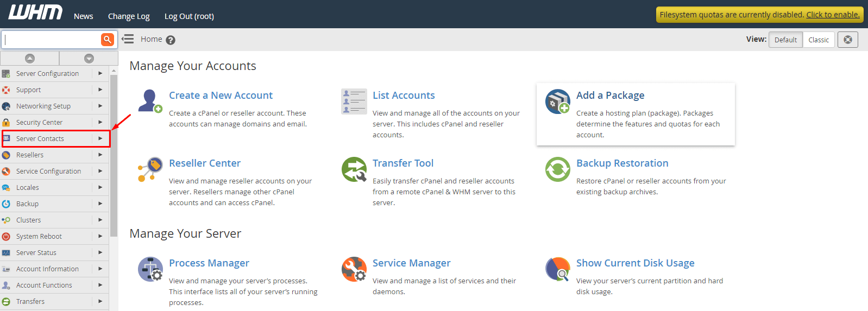Click the sidebar scrollbar up arrow
The image size is (868, 311).
114,71
